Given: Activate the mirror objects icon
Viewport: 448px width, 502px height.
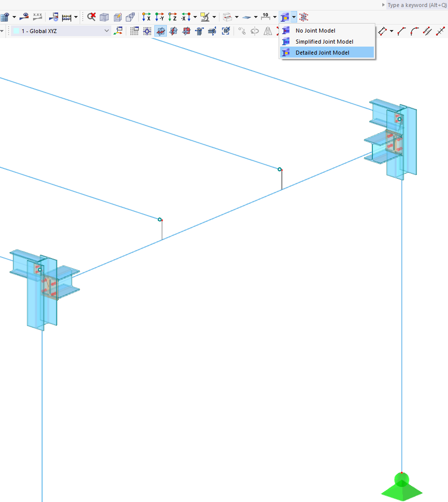Looking at the screenshot, I should [268, 31].
